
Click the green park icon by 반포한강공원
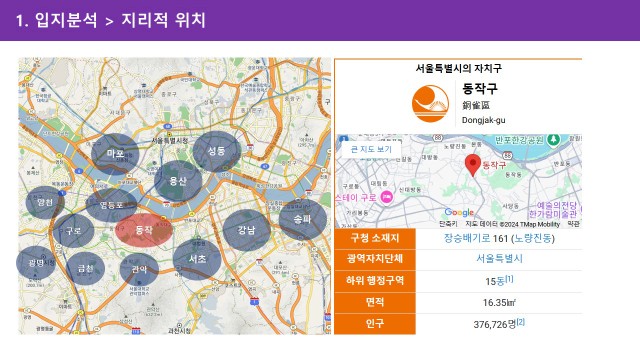(x=553, y=140)
